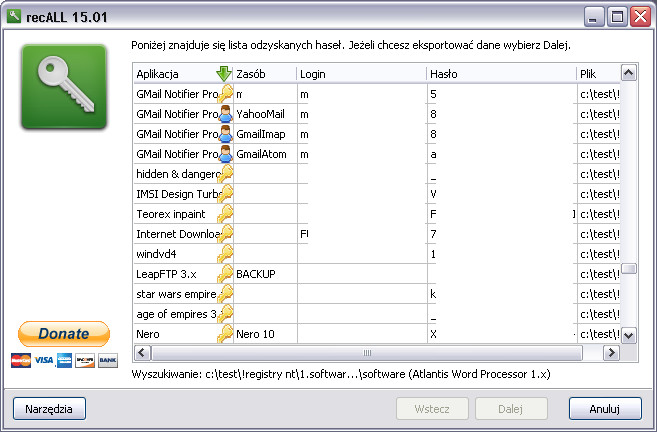Click the horizontal scrollbar right arrow
657x432 pixels.
click(x=611, y=353)
